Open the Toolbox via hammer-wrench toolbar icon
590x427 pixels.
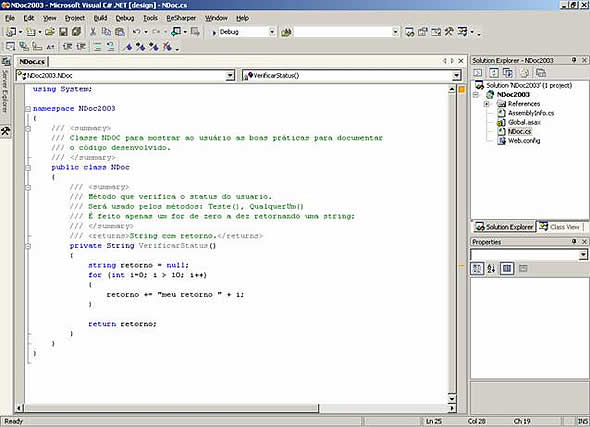click(449, 32)
